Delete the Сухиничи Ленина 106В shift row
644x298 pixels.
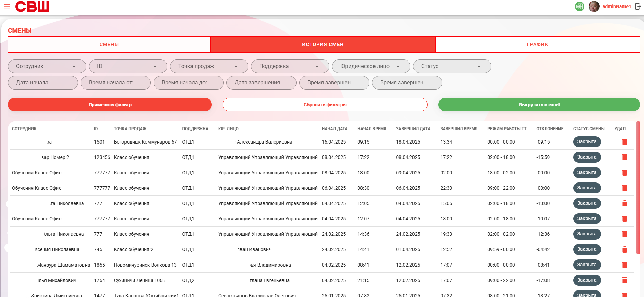625,280
